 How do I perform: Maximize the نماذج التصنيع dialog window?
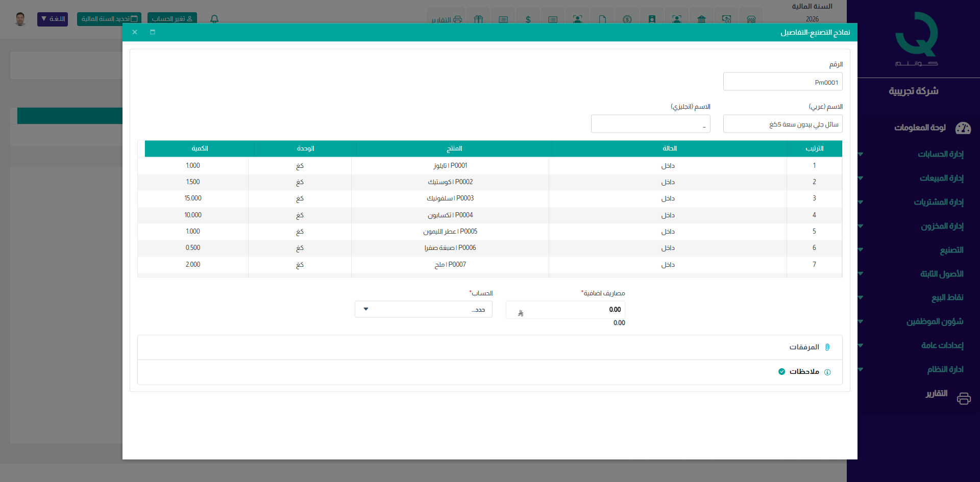click(x=153, y=32)
